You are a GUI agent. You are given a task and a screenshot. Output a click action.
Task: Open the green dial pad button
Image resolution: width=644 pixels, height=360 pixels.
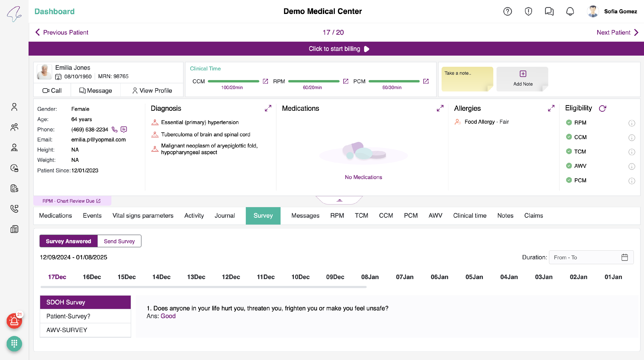tap(14, 343)
